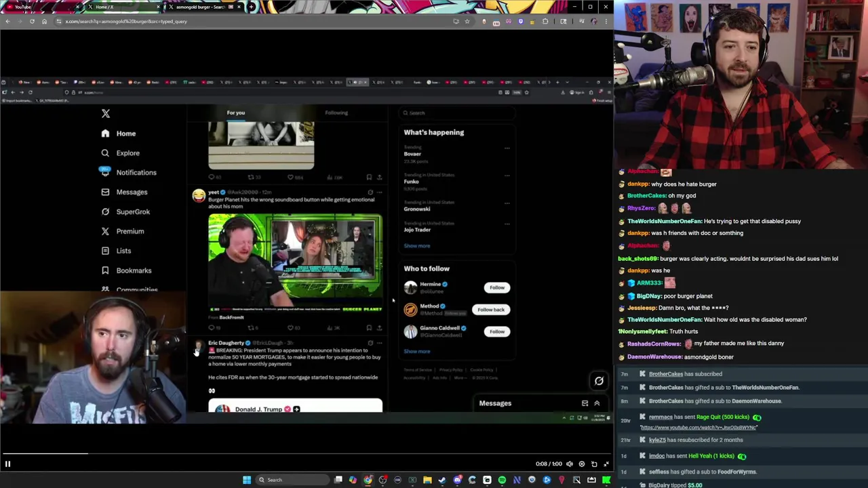The image size is (868, 488).
Task: Open yeet user's profile avatar
Action: click(x=199, y=195)
